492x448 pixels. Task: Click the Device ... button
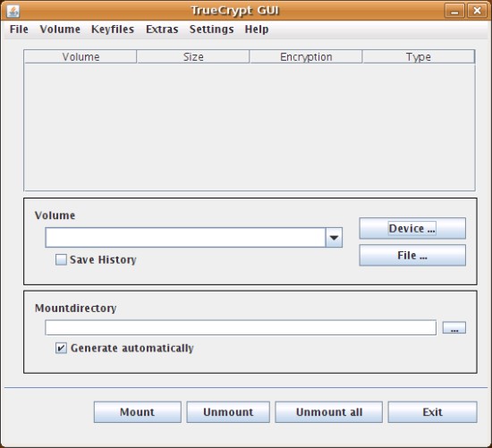[x=412, y=228]
